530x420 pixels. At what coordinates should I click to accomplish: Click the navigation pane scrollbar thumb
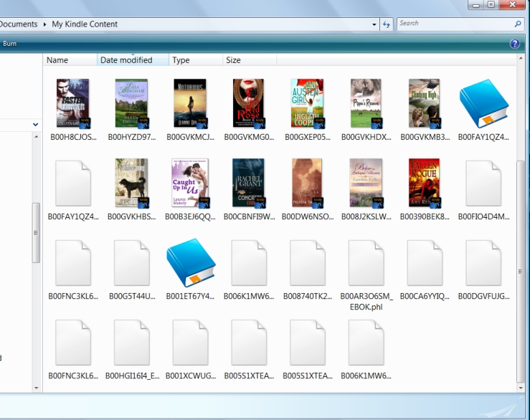coord(36,232)
